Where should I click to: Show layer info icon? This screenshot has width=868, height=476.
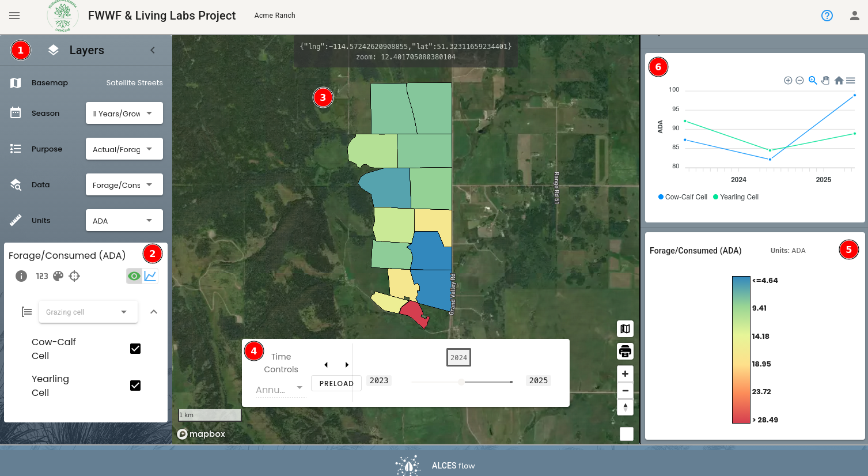[x=21, y=276]
